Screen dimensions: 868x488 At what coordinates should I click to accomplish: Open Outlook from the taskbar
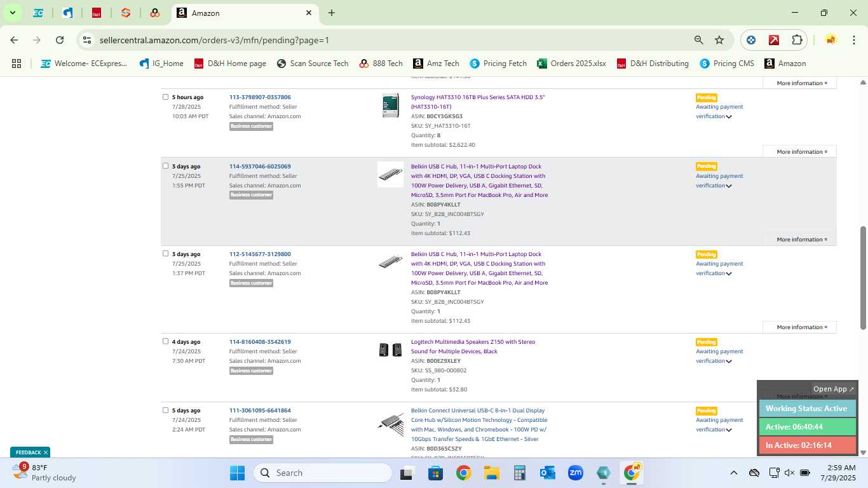547,473
